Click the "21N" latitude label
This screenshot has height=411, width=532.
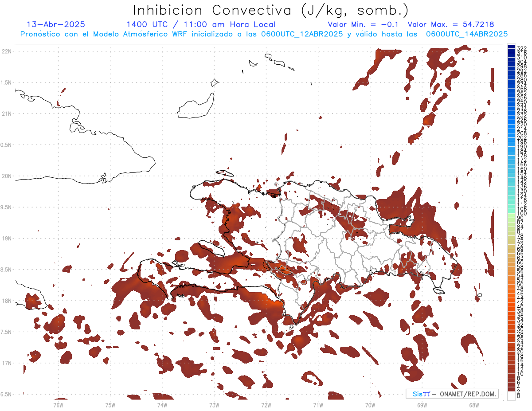pyautogui.click(x=6, y=114)
